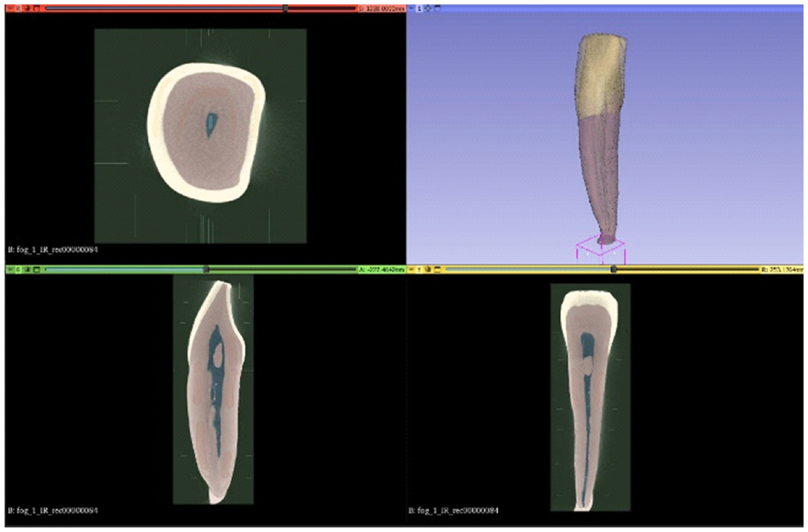Center the 3D view with the crosshair icon
808x532 pixels.
tap(428, 8)
